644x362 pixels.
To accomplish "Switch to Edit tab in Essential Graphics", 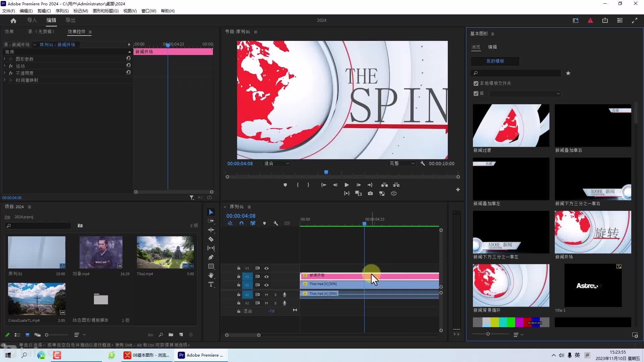I will [x=492, y=47].
